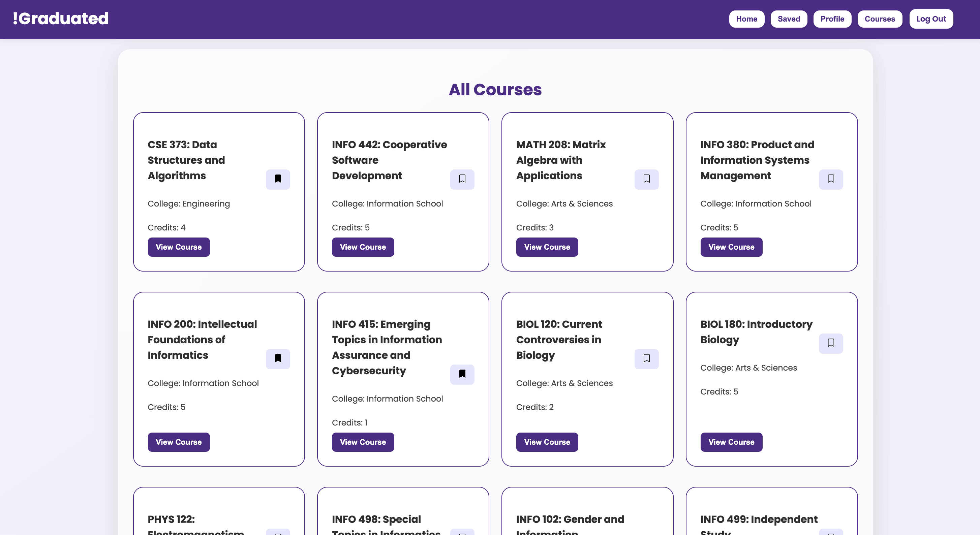Bookmark INFO 442 Cooperative Software Development

[462, 179]
